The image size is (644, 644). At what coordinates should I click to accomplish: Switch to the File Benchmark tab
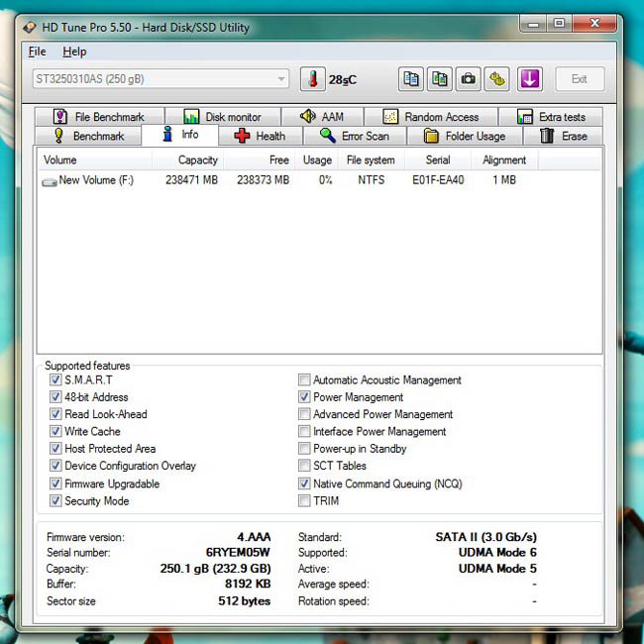click(100, 117)
